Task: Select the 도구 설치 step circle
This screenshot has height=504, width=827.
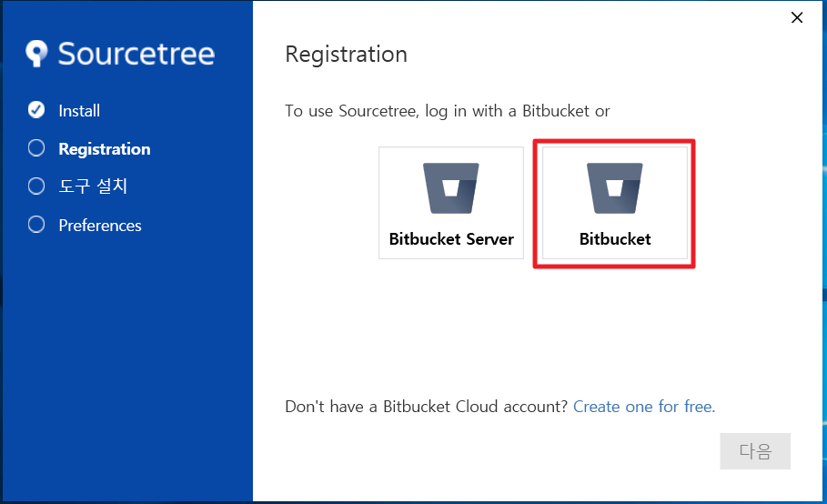Action: tap(36, 186)
